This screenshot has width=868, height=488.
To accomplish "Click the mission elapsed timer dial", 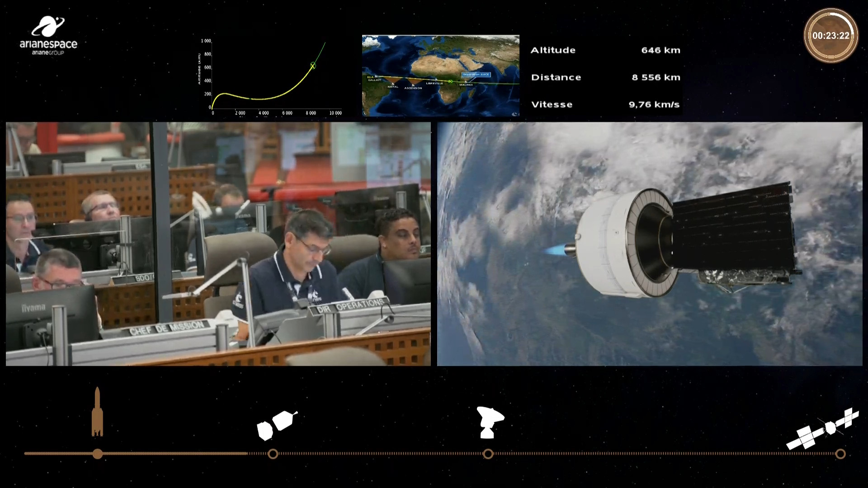I will tap(830, 35).
